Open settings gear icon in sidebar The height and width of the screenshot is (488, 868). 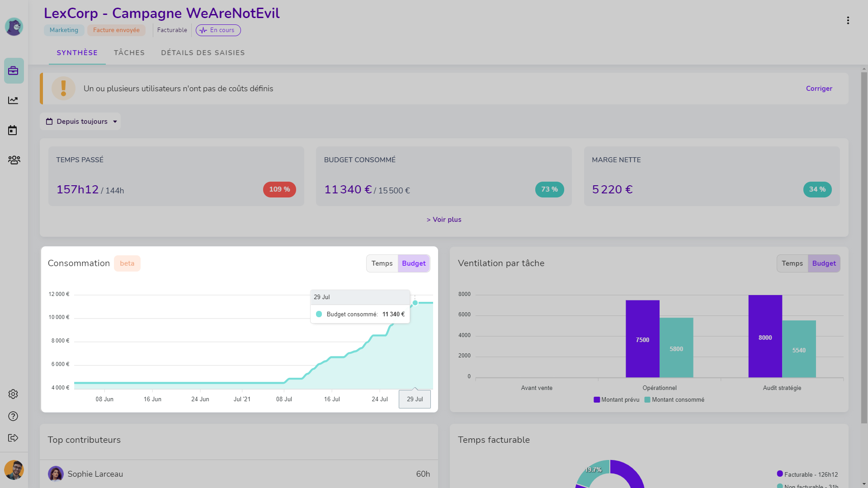(x=13, y=394)
